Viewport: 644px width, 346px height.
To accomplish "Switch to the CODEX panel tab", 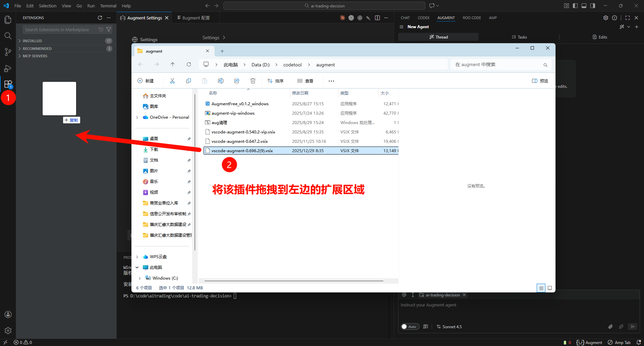I will 424,18.
